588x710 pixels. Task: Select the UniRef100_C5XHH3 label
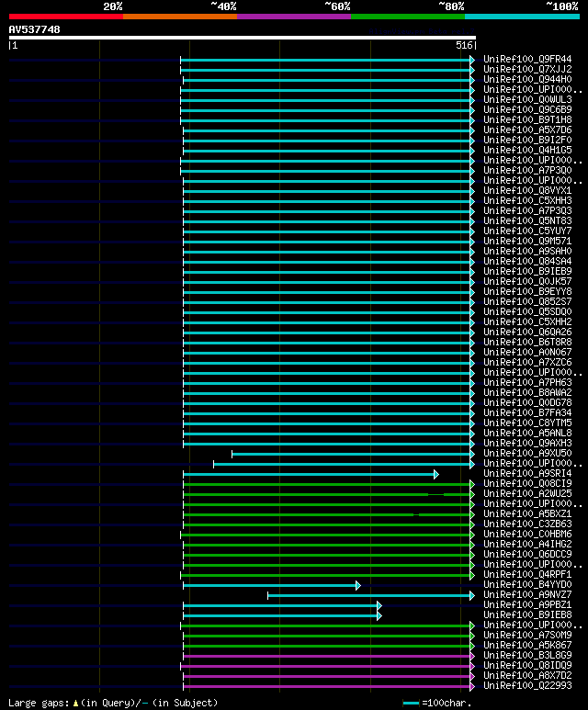click(527, 200)
